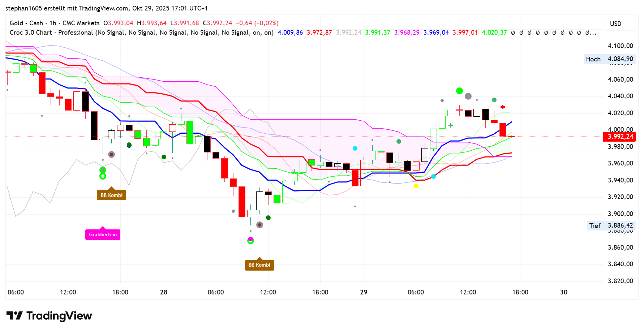The height and width of the screenshot is (332, 644).
Task: Select the Croc 3.0 Chart indicator title
Action: [51, 33]
